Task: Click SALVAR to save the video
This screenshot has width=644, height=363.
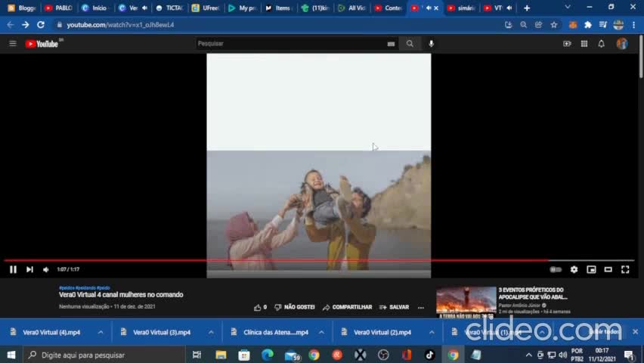Action: (x=395, y=308)
